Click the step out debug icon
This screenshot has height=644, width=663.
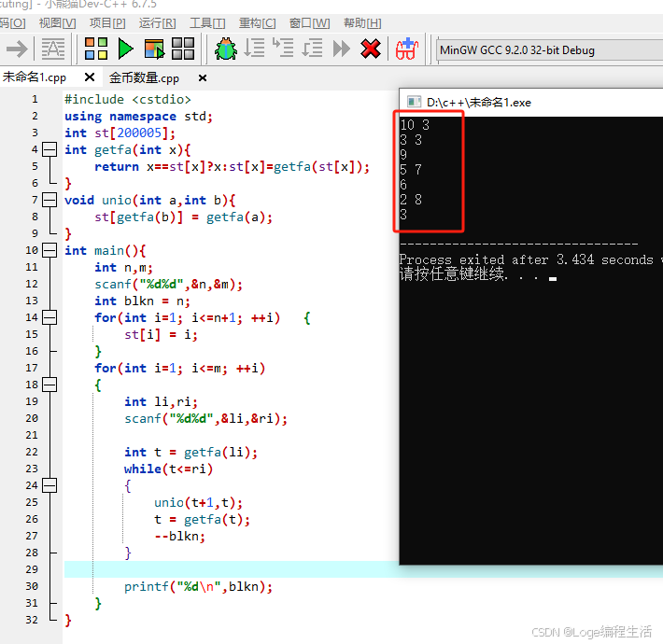(312, 49)
